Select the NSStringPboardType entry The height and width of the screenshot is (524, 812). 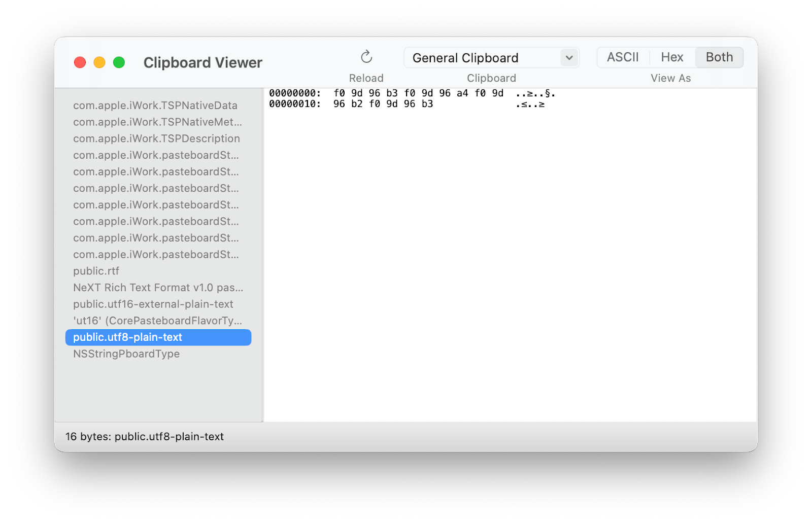click(x=126, y=354)
